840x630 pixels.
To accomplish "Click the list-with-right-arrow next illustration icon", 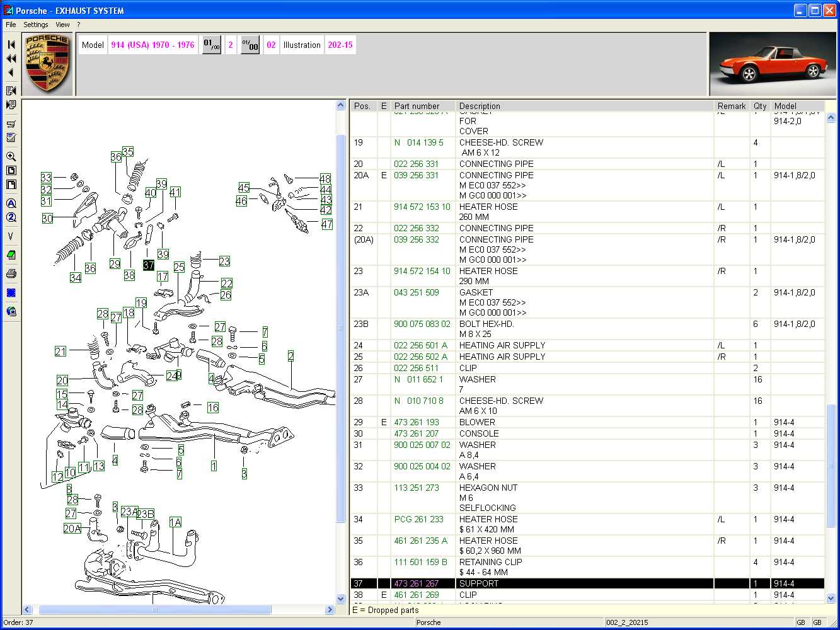I will [11, 105].
